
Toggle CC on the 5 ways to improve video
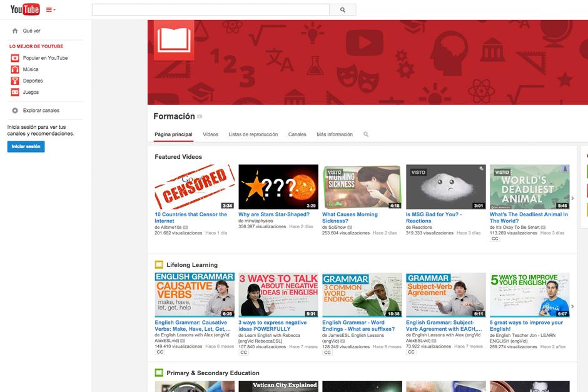coord(494,352)
